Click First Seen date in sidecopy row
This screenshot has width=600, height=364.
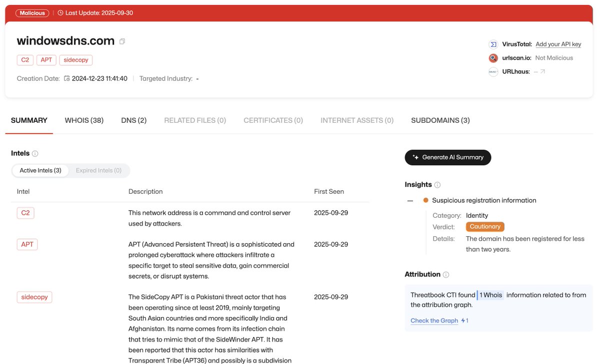pyautogui.click(x=331, y=297)
